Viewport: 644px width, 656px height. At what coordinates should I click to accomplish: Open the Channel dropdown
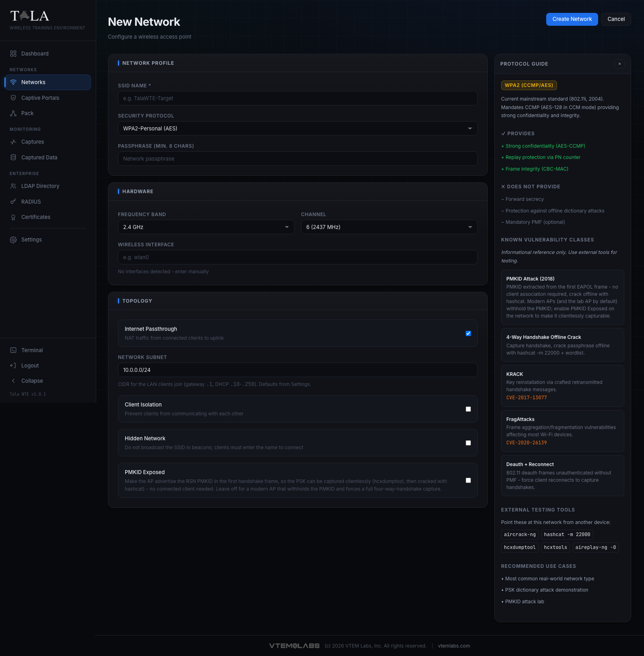389,227
